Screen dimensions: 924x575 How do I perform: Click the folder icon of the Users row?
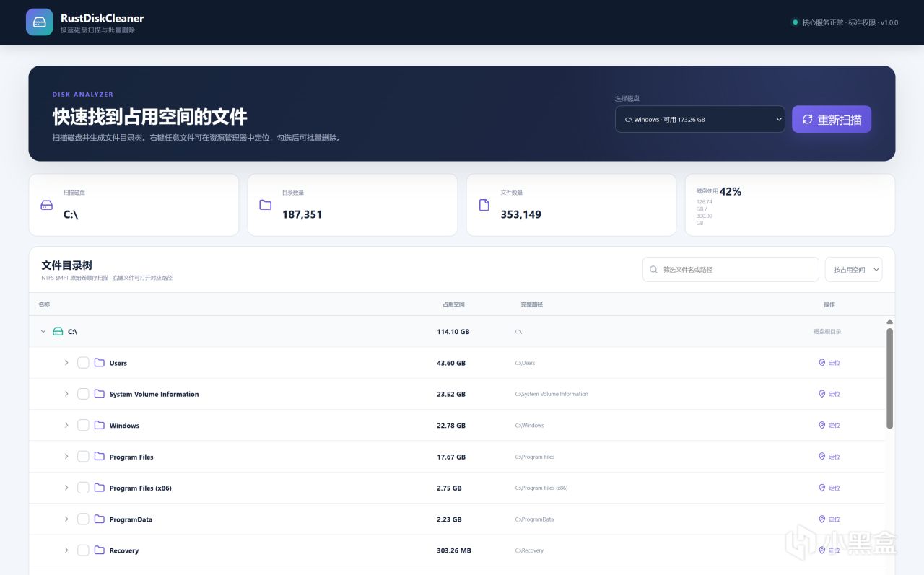pos(100,363)
